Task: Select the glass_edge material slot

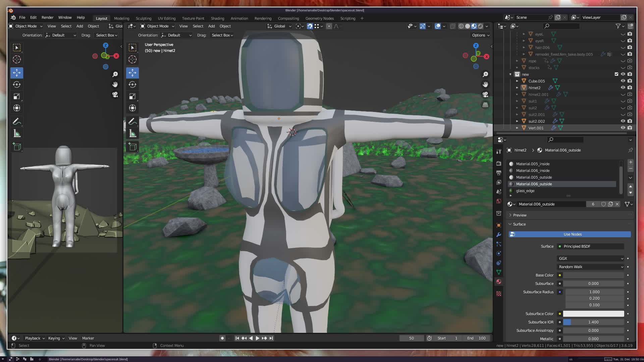Action: pos(525,191)
